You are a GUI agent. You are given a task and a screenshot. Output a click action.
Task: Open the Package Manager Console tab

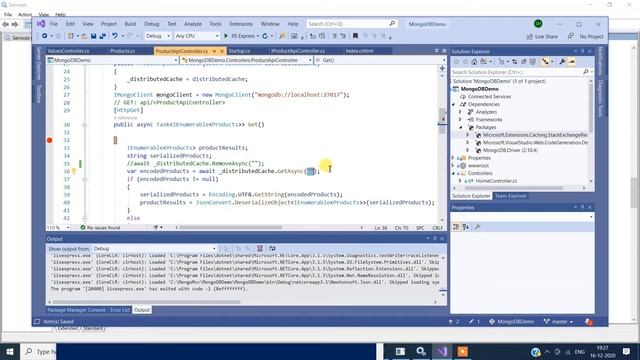tap(76, 310)
